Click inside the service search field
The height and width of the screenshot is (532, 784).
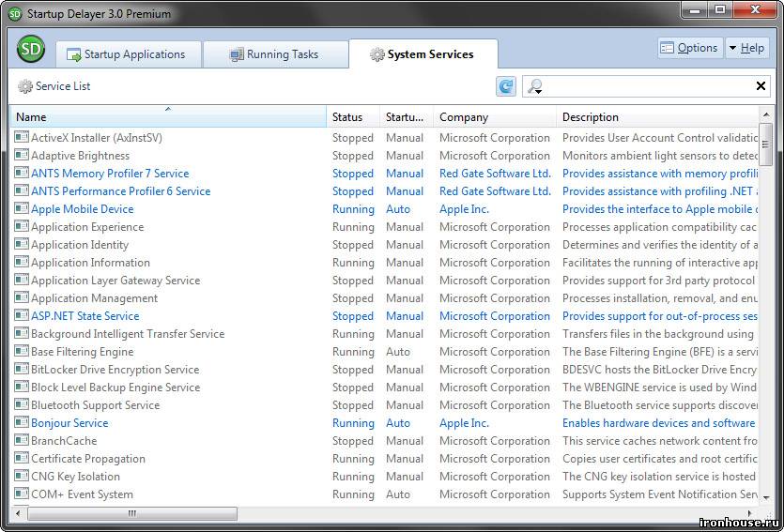[x=649, y=86]
